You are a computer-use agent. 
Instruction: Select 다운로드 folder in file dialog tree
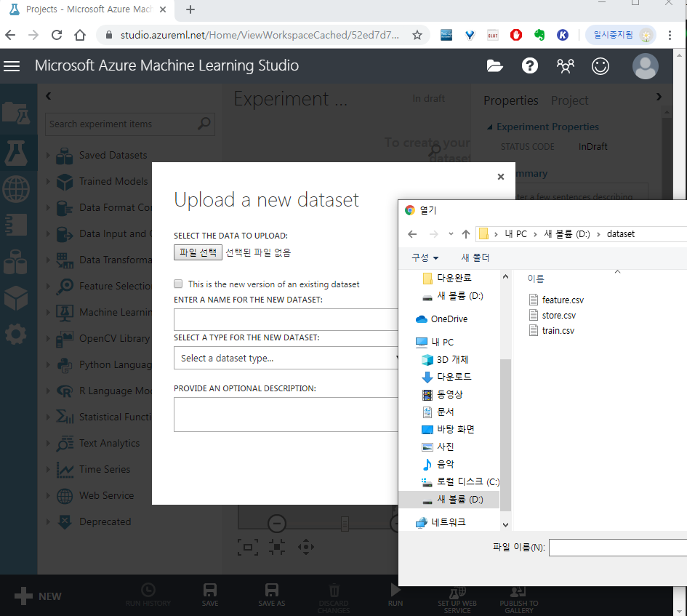coord(446,377)
